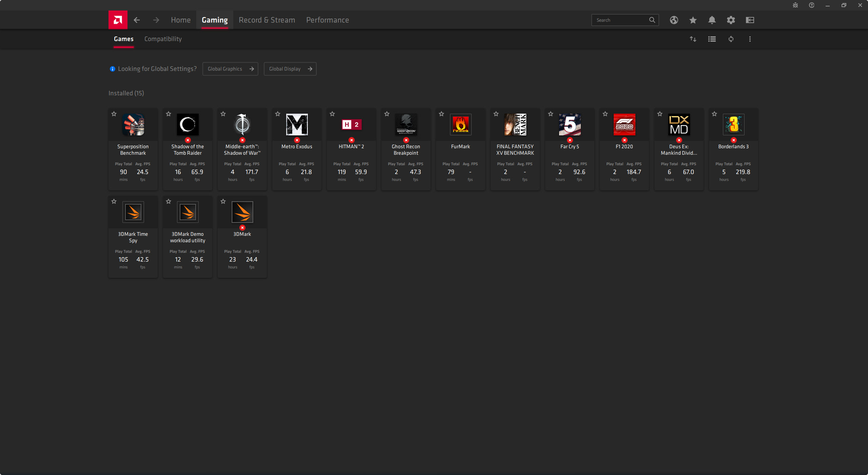Open the three-dot more options menu

[750, 39]
